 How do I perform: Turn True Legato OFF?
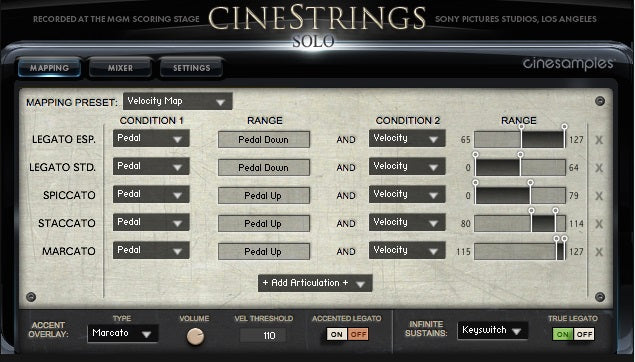tap(584, 334)
